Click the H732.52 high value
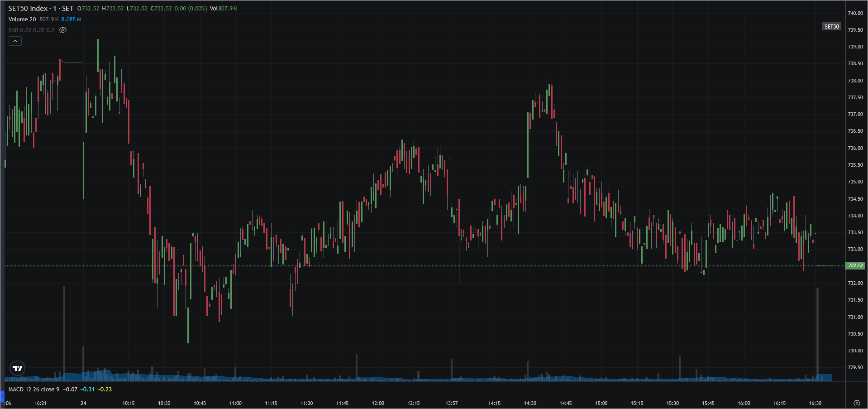 113,9
